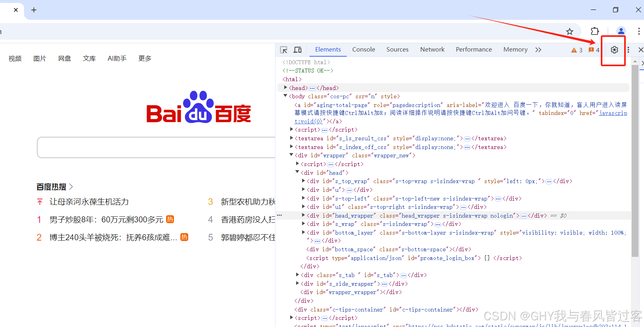Expand the s_side_wrapper div node
This screenshot has height=327, width=644.
pos(298,283)
